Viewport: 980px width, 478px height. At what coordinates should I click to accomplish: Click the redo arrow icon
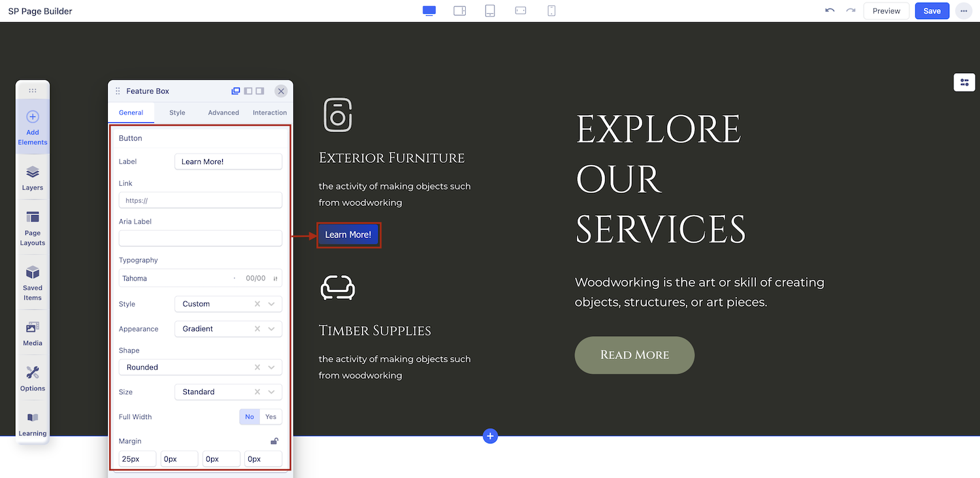[x=851, y=11]
